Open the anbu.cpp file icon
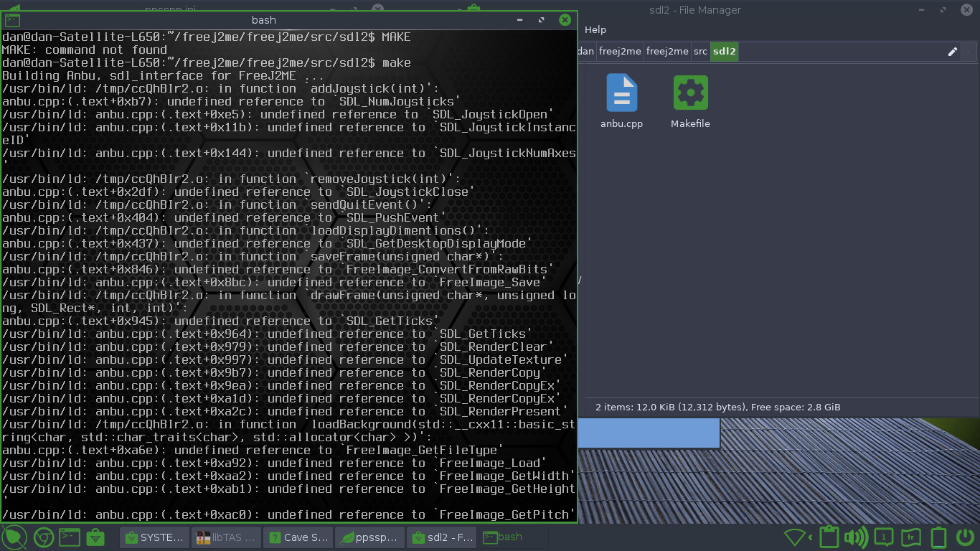The image size is (980, 551). (x=621, y=93)
